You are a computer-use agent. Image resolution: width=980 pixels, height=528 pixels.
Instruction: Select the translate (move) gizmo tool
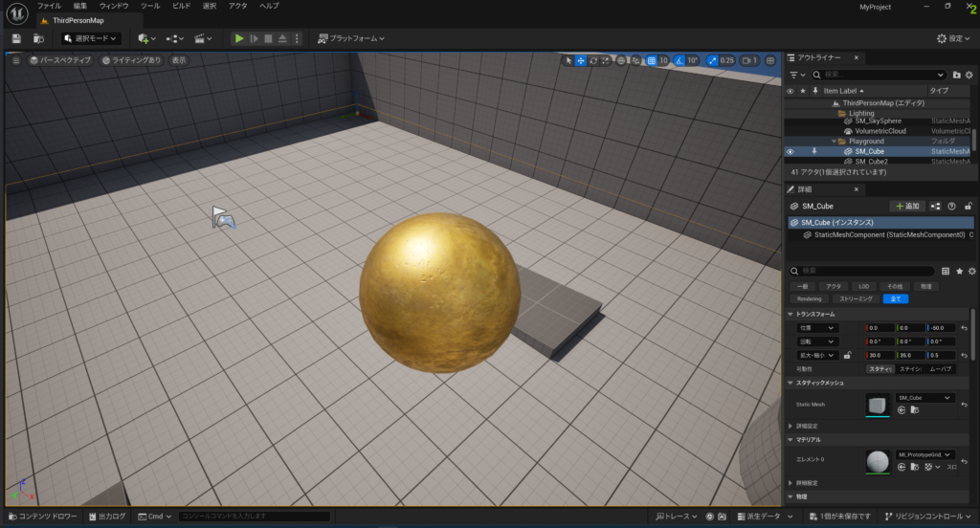click(x=581, y=60)
